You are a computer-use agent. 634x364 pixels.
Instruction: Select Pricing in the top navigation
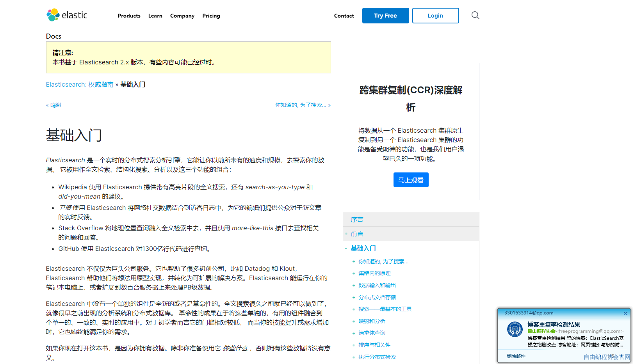click(x=211, y=16)
